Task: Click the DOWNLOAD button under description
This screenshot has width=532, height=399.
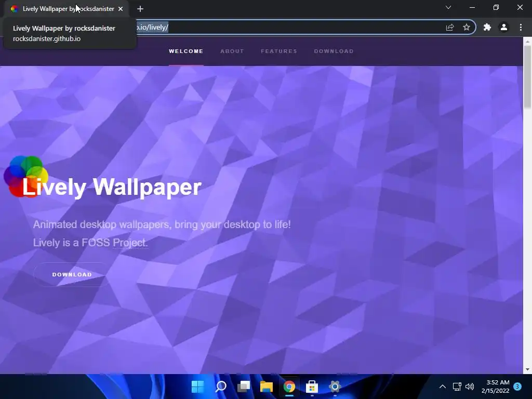Action: [x=72, y=274]
